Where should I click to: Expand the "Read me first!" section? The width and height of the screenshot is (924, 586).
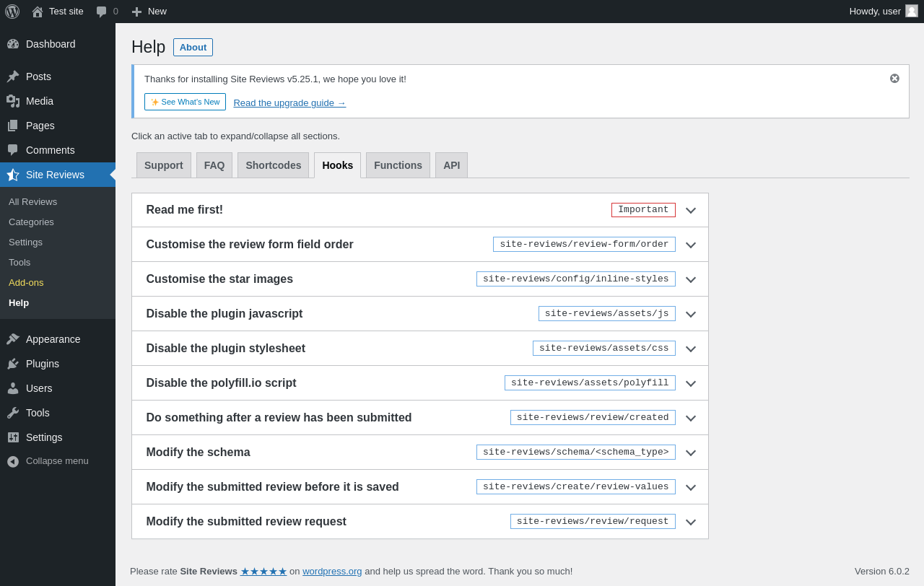(691, 210)
